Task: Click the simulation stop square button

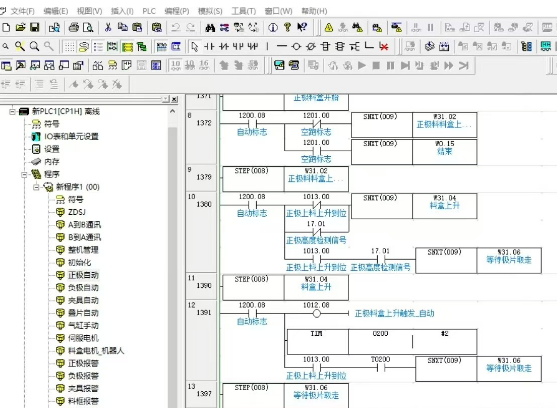Action: click(376, 65)
